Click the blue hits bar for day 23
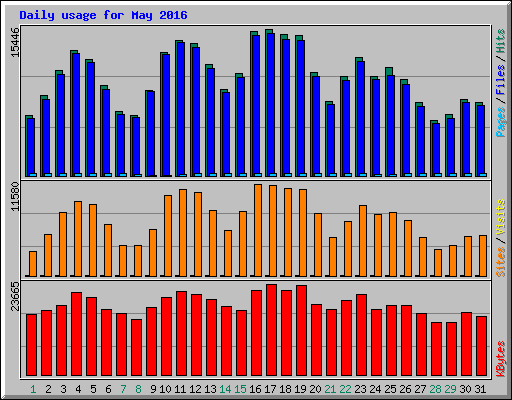 [361, 119]
